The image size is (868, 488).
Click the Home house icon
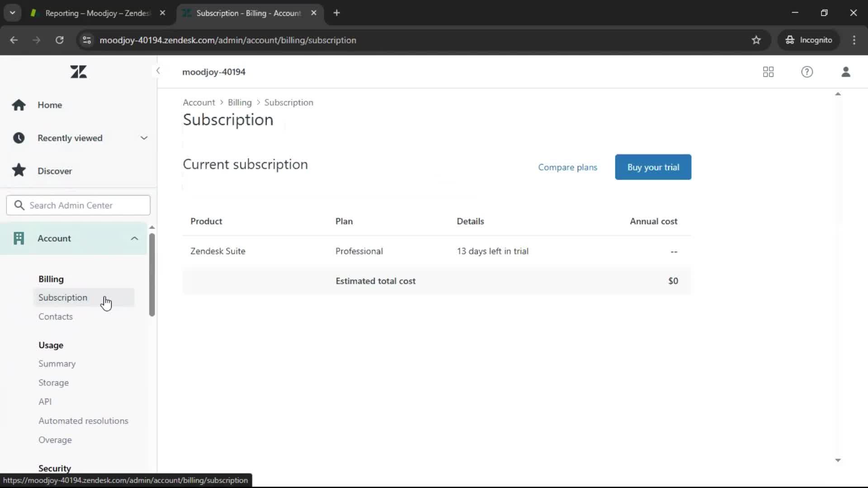pyautogui.click(x=19, y=105)
